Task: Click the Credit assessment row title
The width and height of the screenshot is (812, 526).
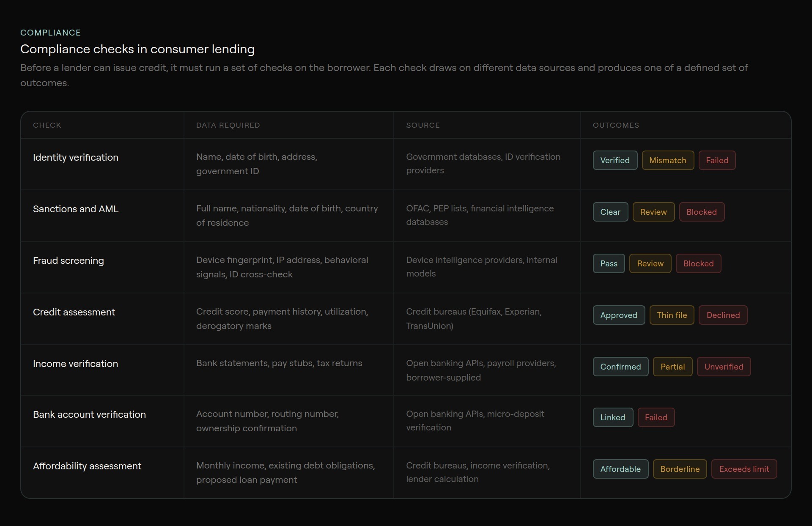Action: [74, 312]
